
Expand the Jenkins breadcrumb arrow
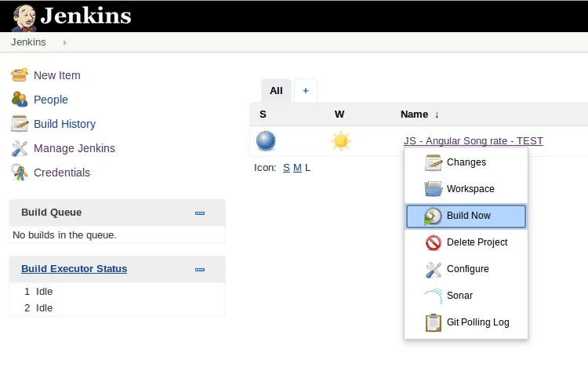click(x=64, y=42)
